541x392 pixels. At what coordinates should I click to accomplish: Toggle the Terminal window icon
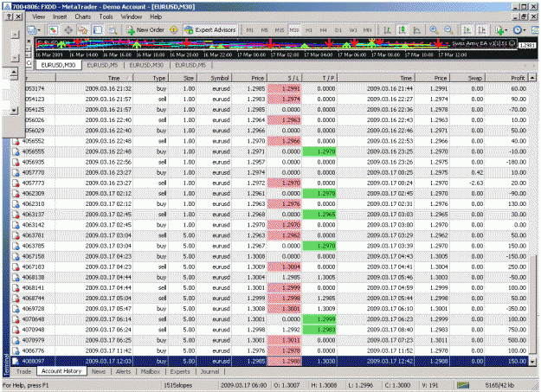(98, 30)
